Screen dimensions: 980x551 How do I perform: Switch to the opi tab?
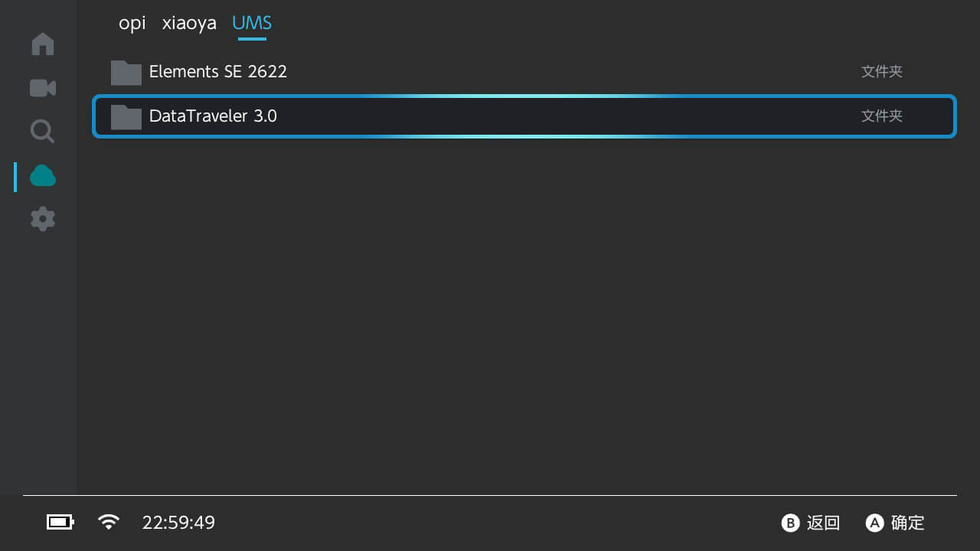pos(132,24)
